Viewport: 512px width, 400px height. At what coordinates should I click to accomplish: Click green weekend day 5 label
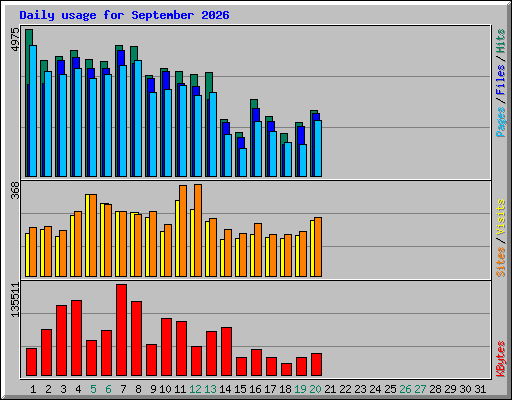tap(93, 389)
